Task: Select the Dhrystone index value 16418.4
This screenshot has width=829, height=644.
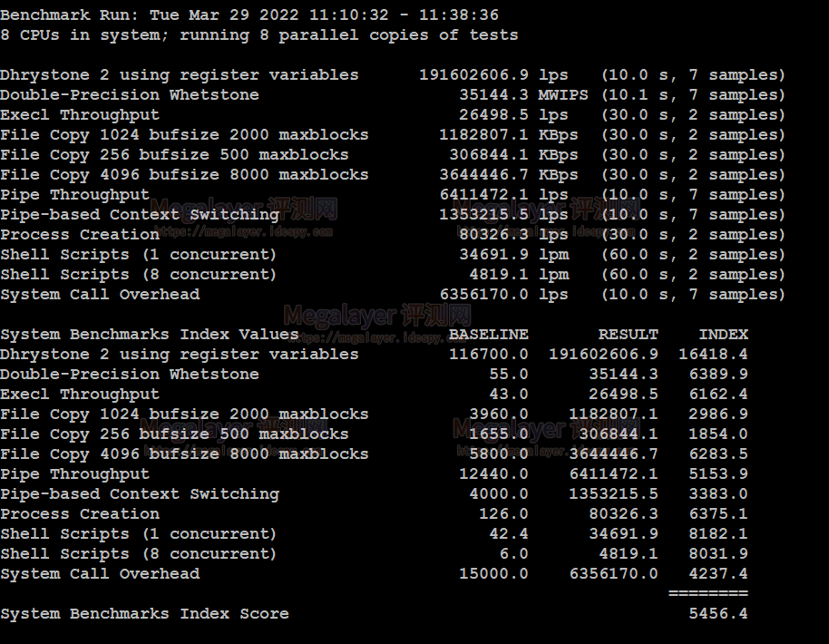Action: coord(713,355)
